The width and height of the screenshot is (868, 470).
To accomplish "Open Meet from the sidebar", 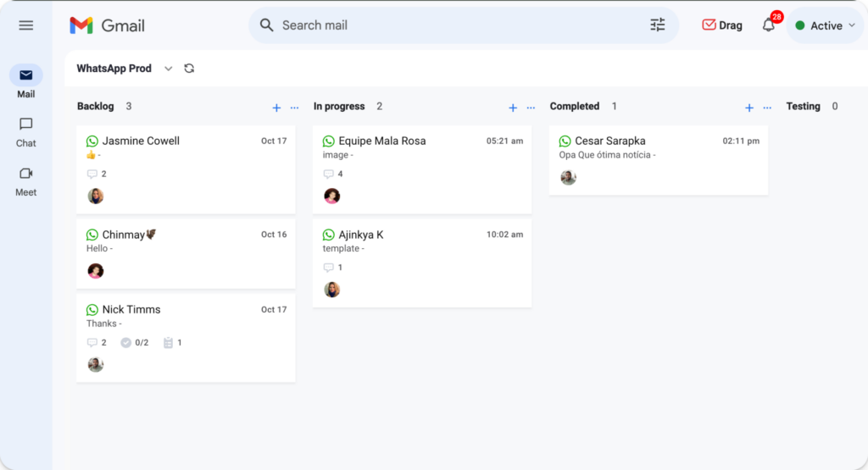I will click(26, 182).
